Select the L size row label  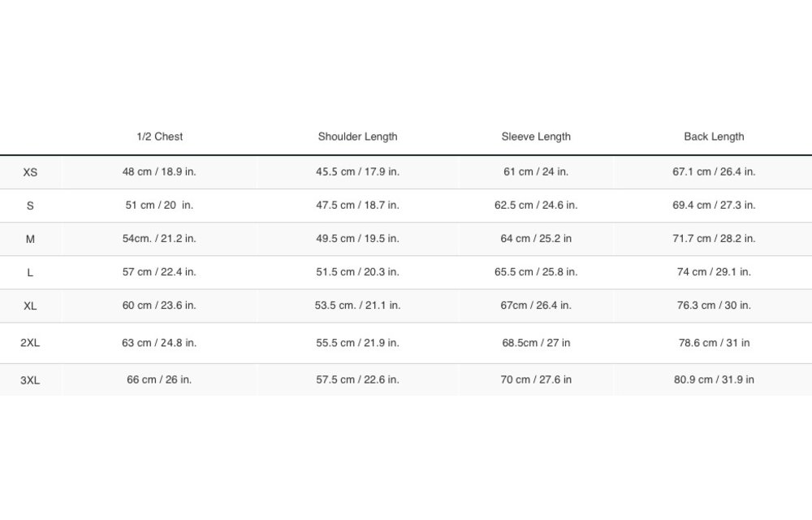coord(30,272)
